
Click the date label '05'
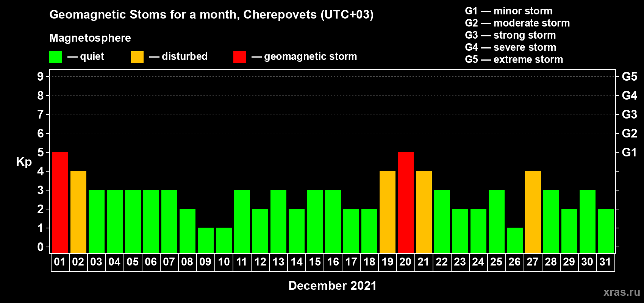click(x=133, y=262)
